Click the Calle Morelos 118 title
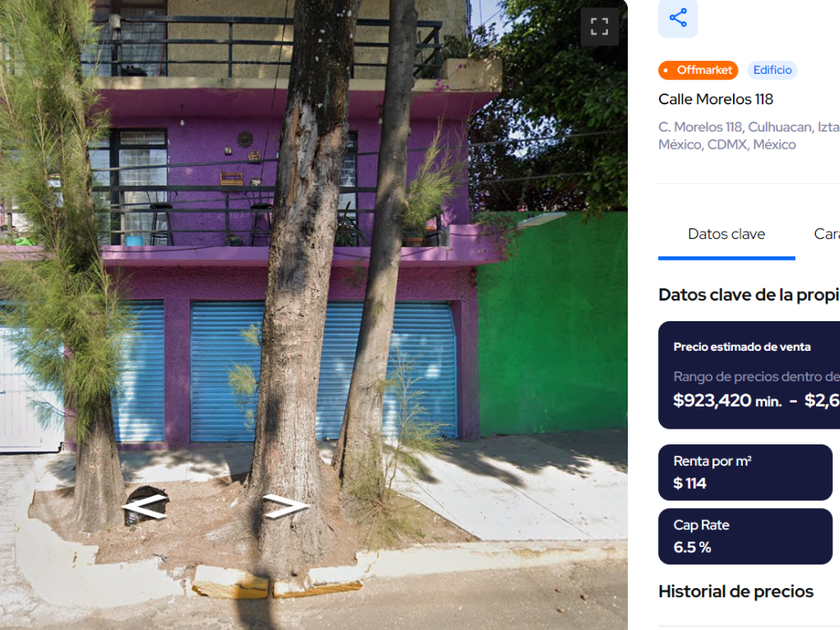This screenshot has width=840, height=630. [x=715, y=99]
